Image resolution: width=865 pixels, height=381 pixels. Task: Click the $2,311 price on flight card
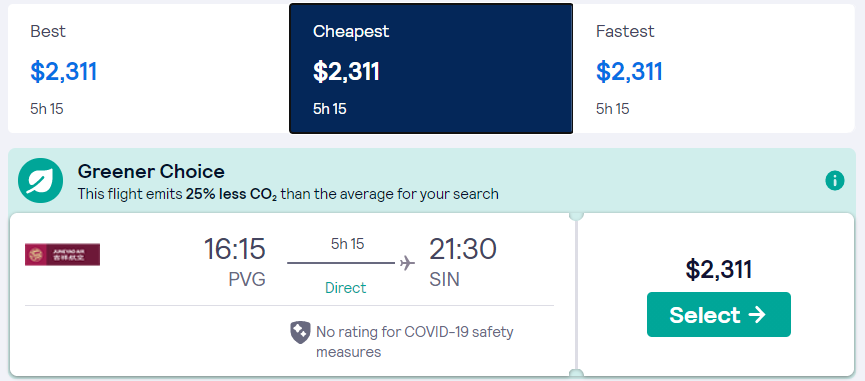719,270
